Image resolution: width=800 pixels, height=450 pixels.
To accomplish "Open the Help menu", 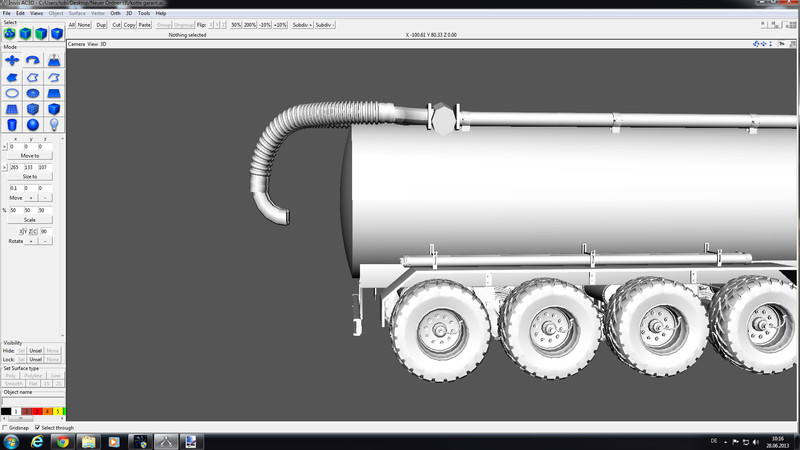I will 161,13.
